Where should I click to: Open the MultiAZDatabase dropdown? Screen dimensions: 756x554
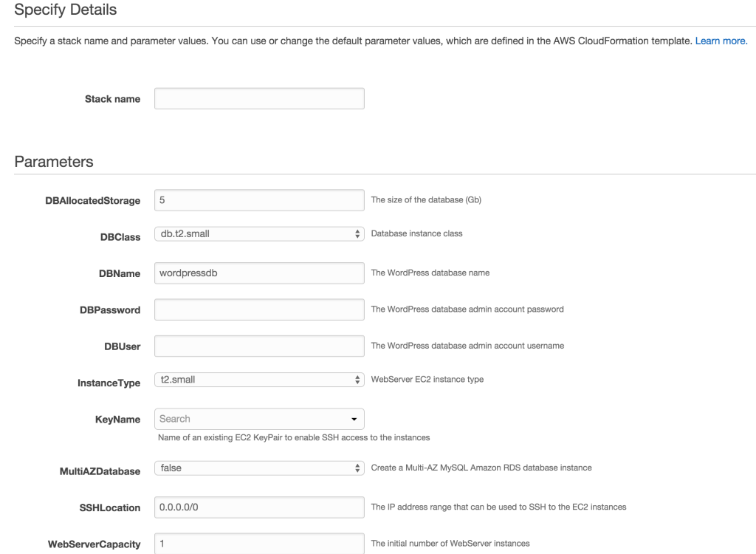click(x=258, y=466)
